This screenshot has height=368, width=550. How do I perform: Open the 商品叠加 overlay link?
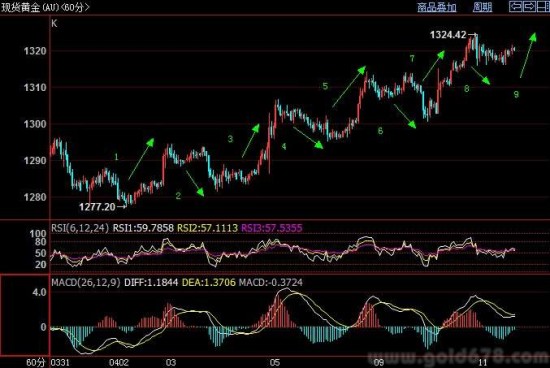[437, 7]
